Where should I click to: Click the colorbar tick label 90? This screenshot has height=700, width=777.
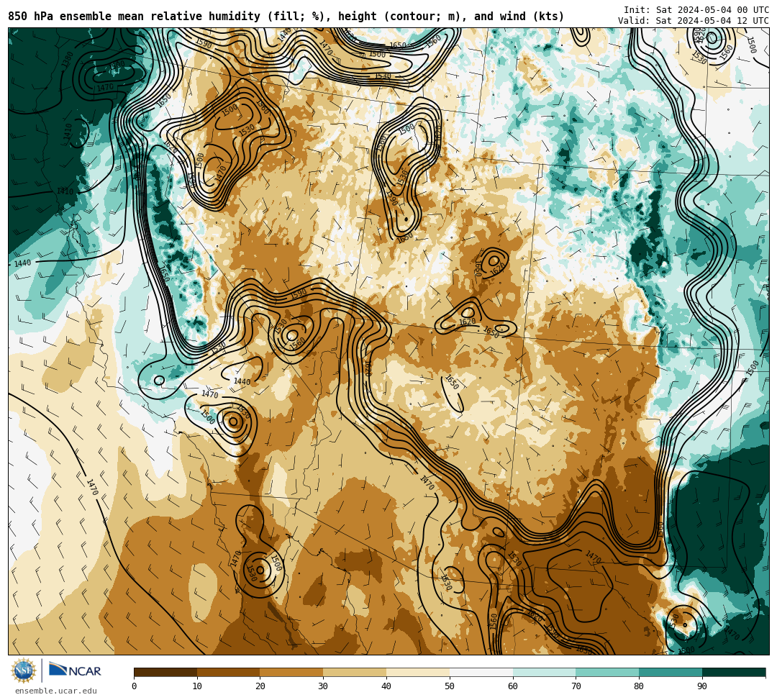coord(702,686)
